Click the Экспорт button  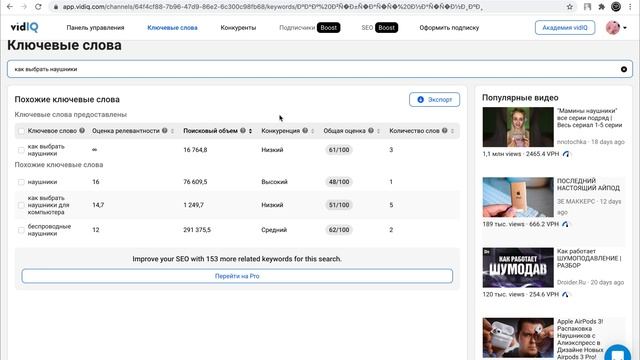coord(434,100)
